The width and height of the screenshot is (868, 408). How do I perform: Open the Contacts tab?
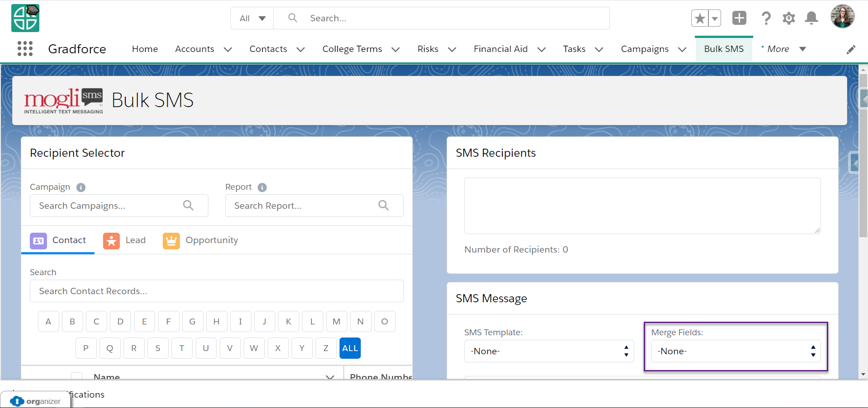tap(269, 49)
